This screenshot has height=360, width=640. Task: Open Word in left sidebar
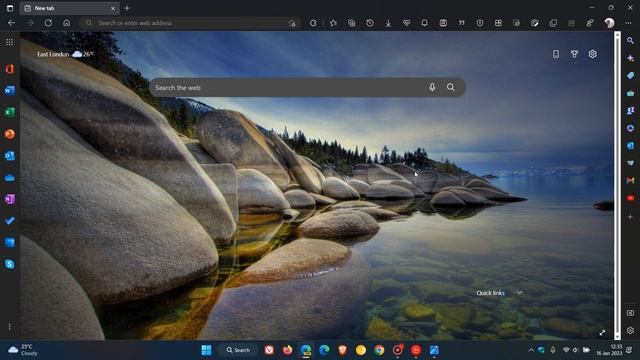(10, 91)
